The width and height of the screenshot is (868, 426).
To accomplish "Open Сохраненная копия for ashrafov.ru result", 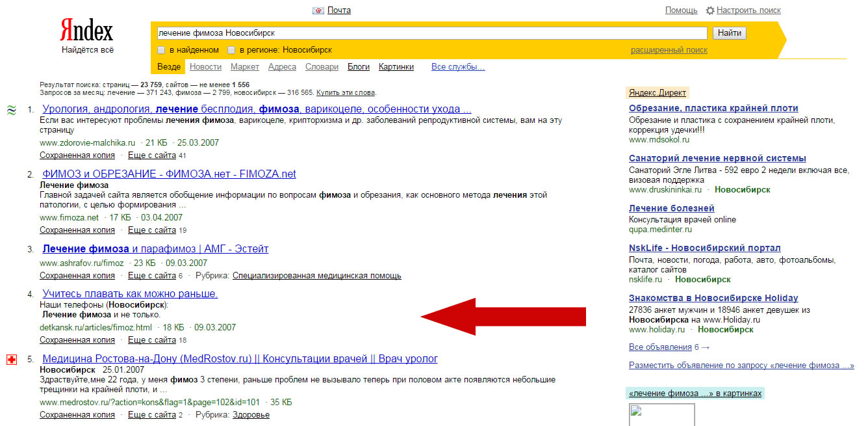I will [77, 276].
